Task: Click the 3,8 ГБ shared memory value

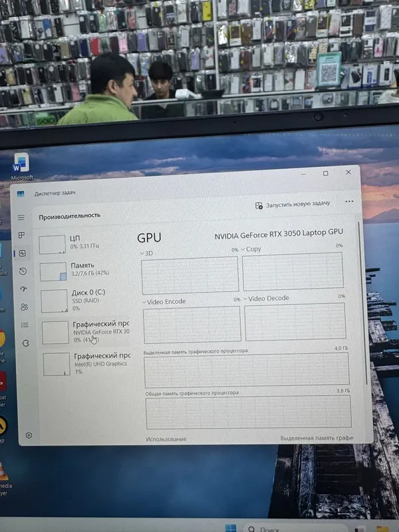Action: click(x=343, y=390)
